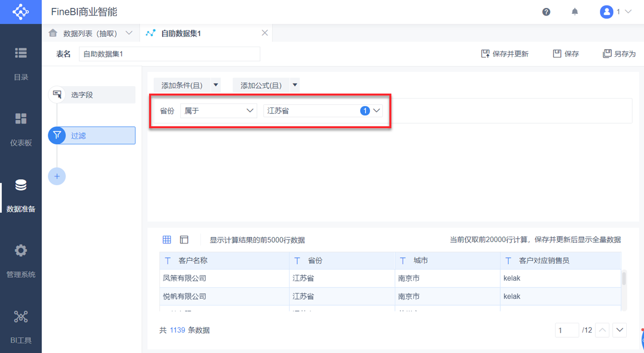Open the 属于 operator dropdown
Image resolution: width=644 pixels, height=353 pixels.
pos(218,111)
